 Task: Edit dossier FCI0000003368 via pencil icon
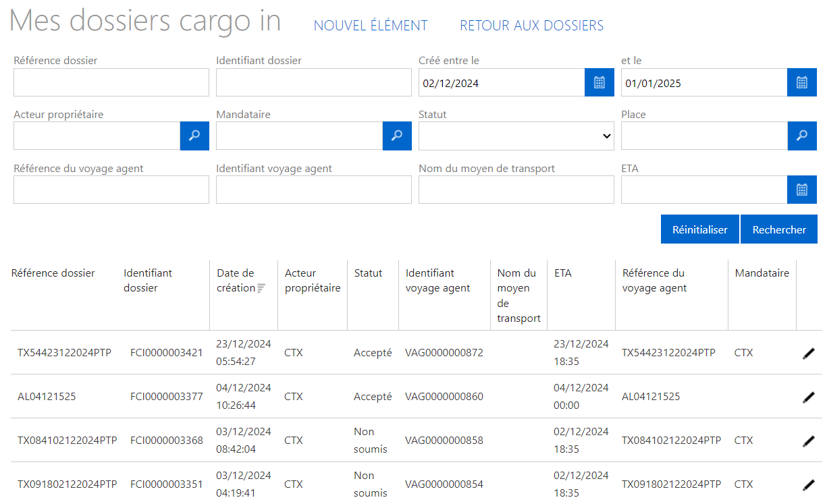pos(808,441)
